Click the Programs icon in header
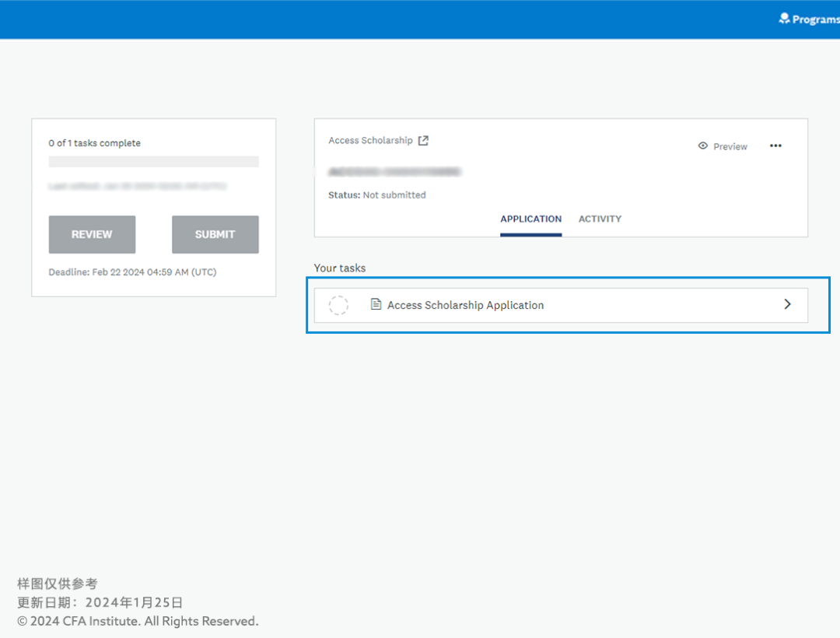The height and width of the screenshot is (638, 840). point(784,19)
